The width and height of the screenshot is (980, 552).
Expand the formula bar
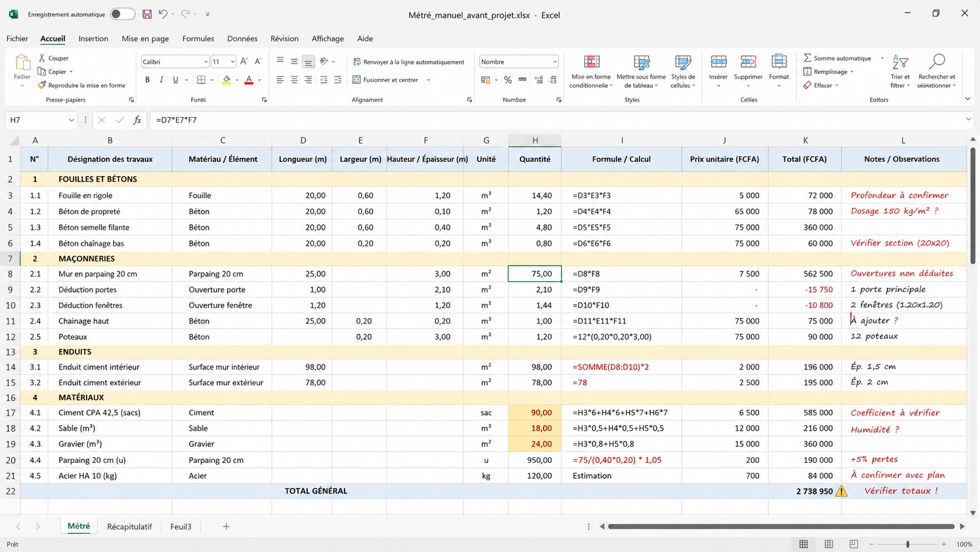(968, 120)
